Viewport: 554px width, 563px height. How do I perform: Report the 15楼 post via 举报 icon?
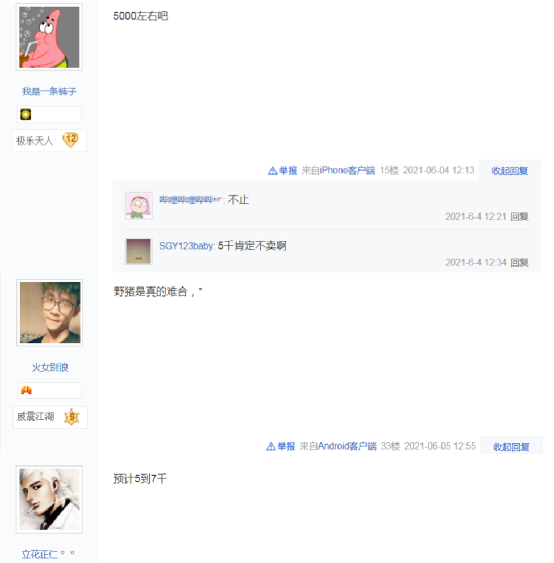(283, 171)
